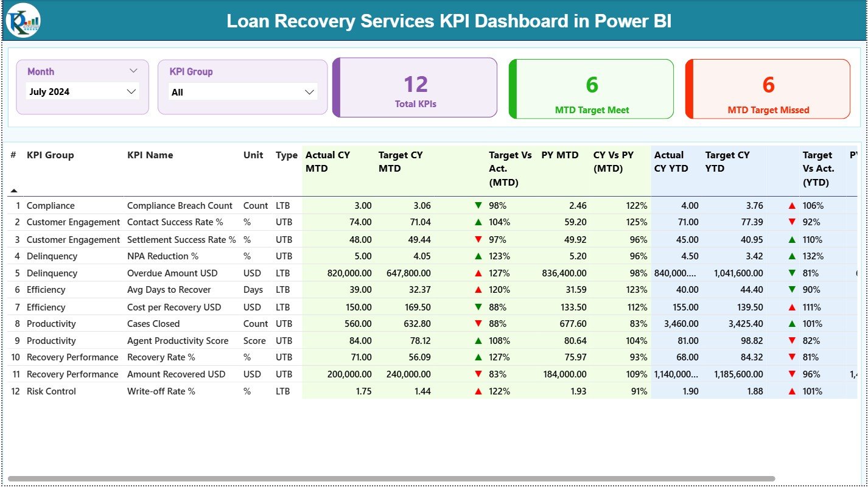Click the red down triangle in Compliance Breach row
Viewport: 868px width, 487px height.
[480, 205]
